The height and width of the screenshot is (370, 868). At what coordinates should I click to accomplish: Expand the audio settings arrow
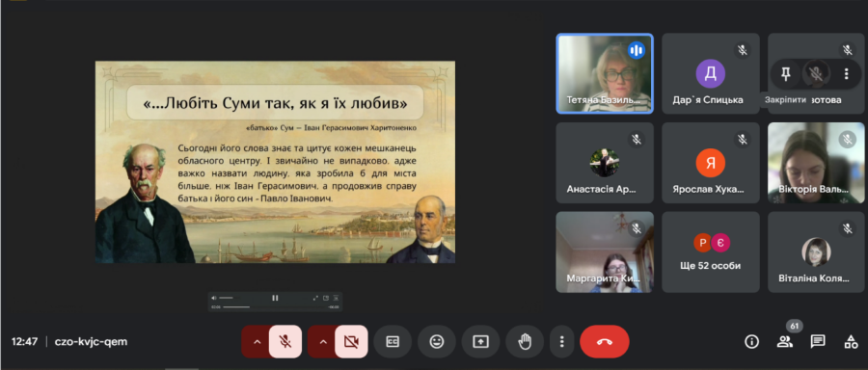point(257,342)
